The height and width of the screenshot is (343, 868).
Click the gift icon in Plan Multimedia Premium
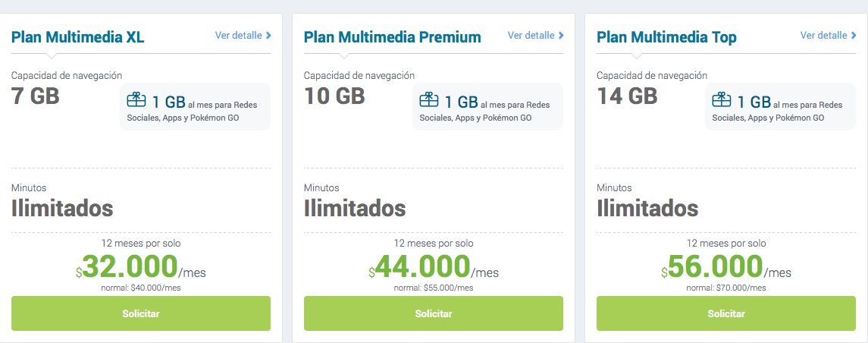[x=428, y=100]
